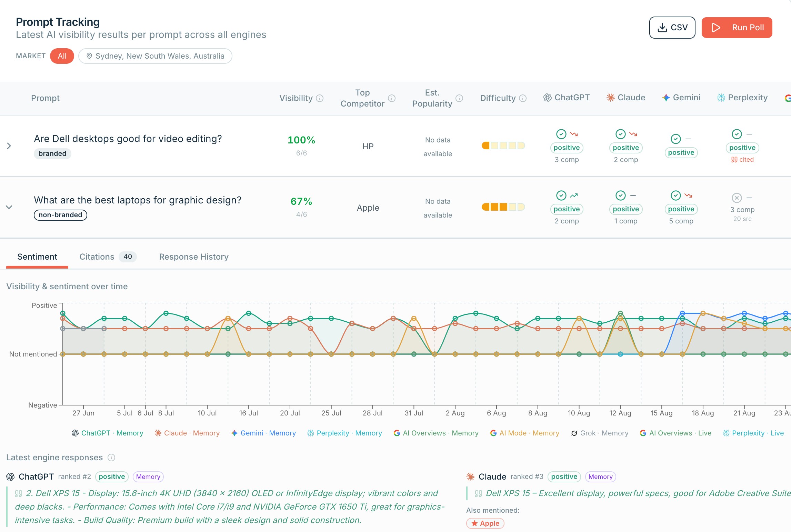
Task: Toggle ChatGPT · Memory series in chart legend
Action: pyautogui.click(x=107, y=433)
